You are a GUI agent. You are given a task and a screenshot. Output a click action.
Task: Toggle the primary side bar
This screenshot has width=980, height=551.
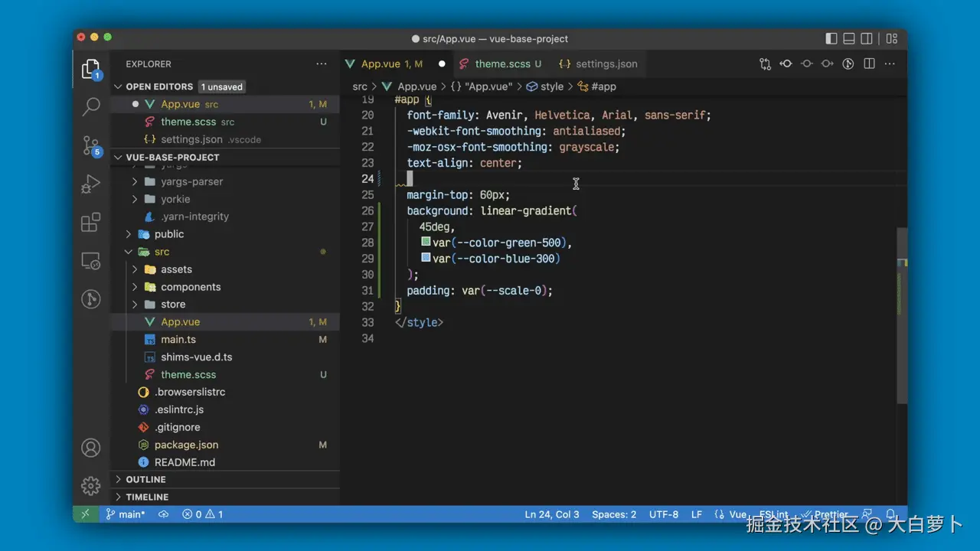click(831, 38)
